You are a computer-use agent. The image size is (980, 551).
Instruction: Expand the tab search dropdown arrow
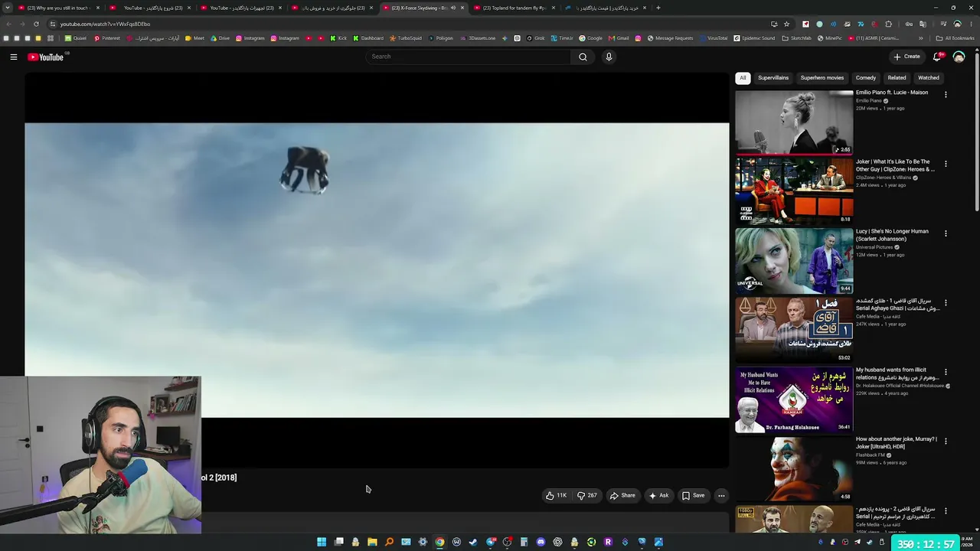click(8, 8)
